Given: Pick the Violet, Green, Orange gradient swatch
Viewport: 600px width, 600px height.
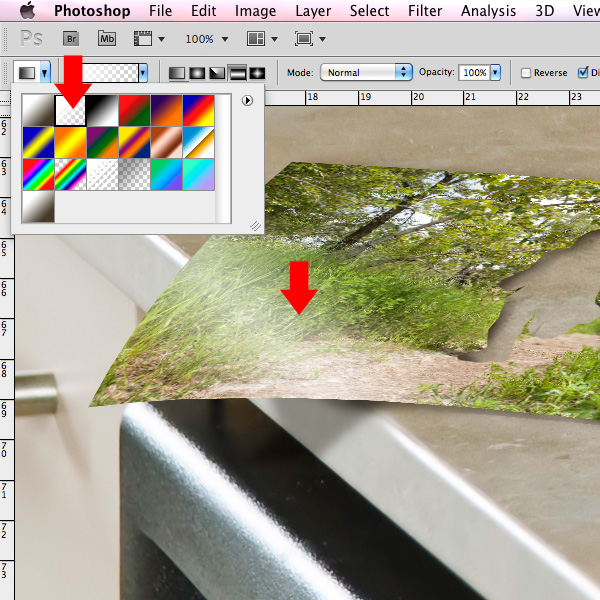Looking at the screenshot, I should pyautogui.click(x=103, y=142).
